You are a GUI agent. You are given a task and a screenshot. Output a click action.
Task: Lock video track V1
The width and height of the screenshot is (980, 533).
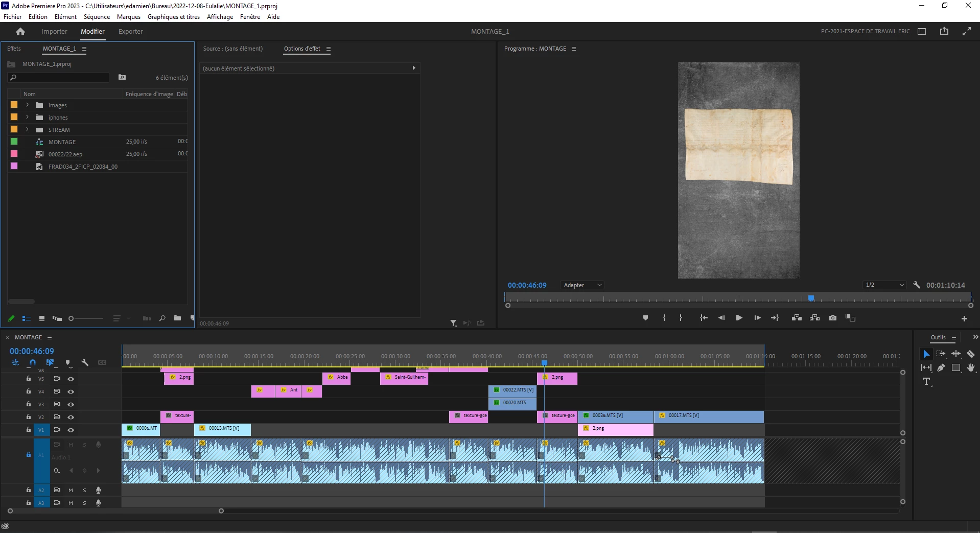(29, 430)
